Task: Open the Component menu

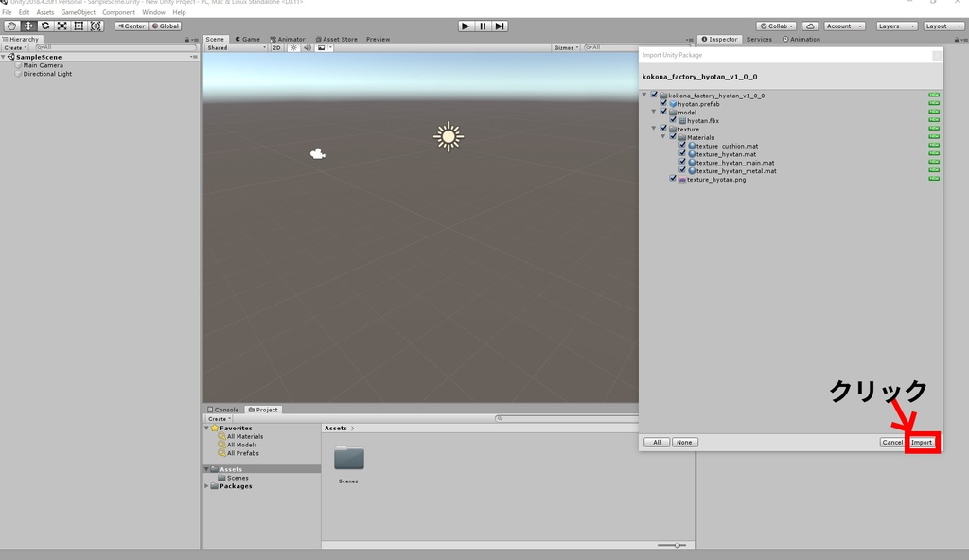Action: click(118, 12)
